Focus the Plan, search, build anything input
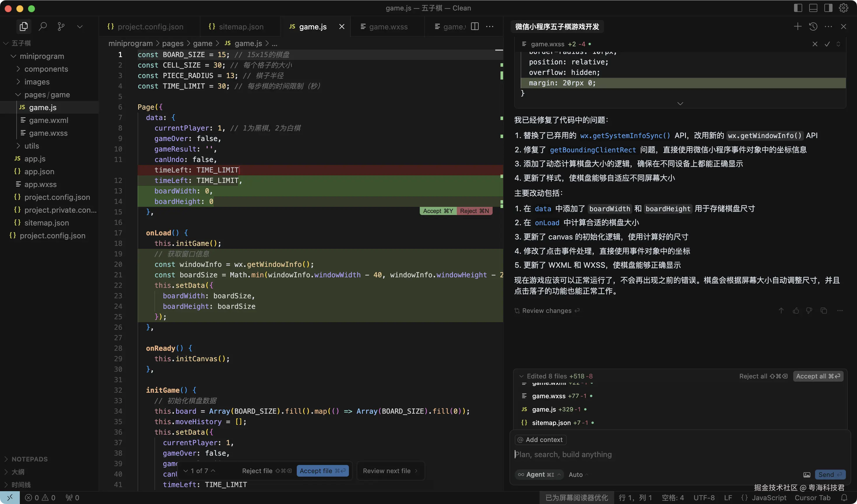This screenshot has height=504, width=857. pyautogui.click(x=679, y=454)
